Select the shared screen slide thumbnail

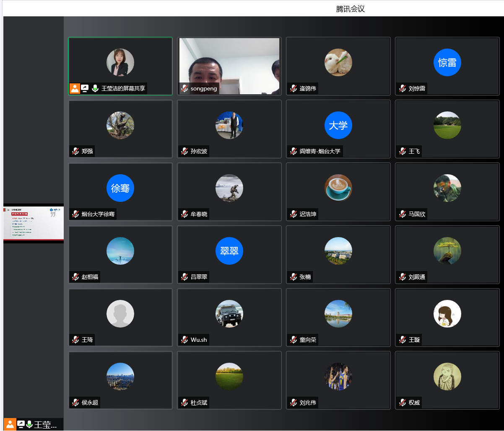(34, 223)
